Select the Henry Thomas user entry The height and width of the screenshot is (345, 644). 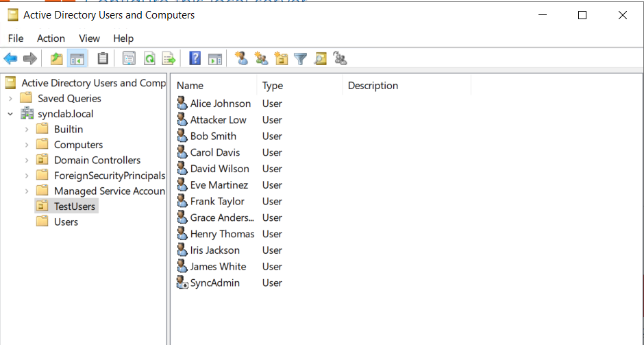click(222, 234)
